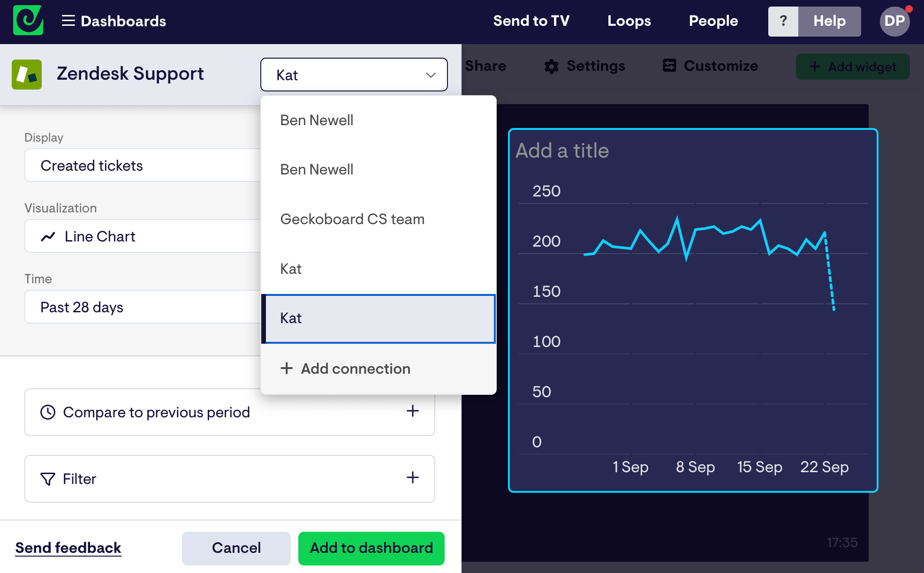Go to the People page

pyautogui.click(x=713, y=21)
